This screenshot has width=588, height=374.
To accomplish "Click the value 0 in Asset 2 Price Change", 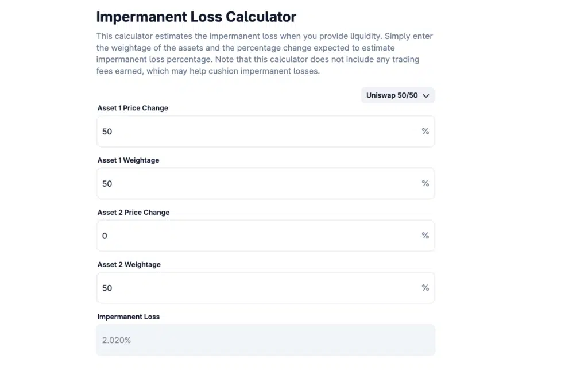I will tap(105, 236).
